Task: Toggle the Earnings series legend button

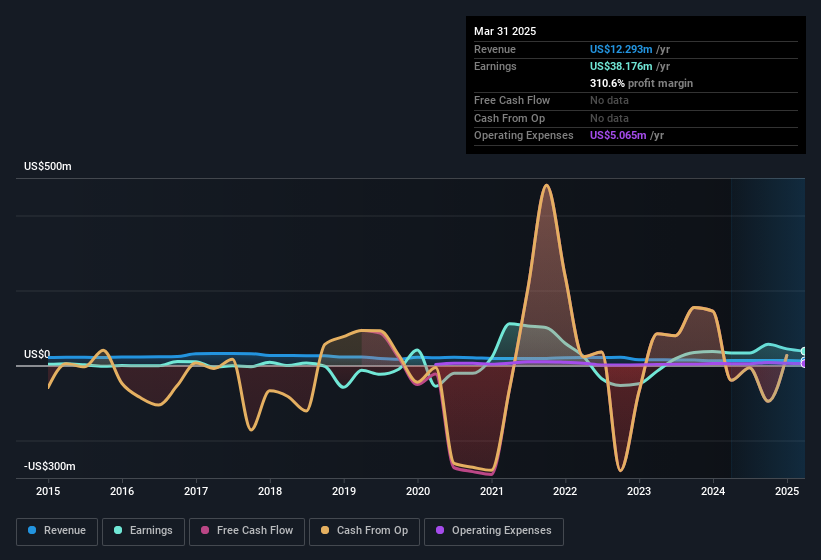Action: [143, 531]
